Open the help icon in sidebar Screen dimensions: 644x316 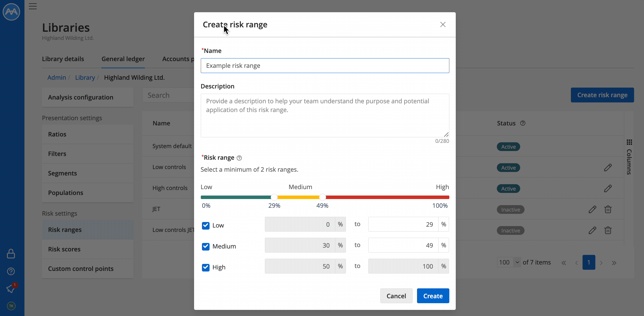click(11, 271)
